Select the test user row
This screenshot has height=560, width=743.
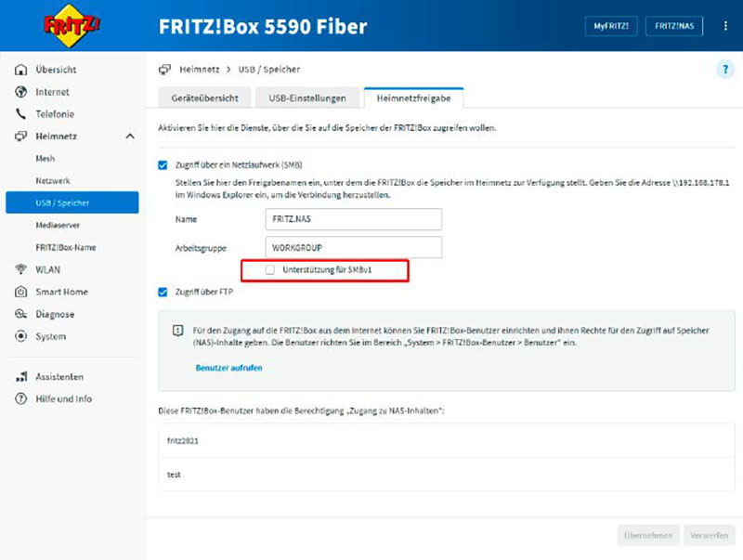(447, 475)
